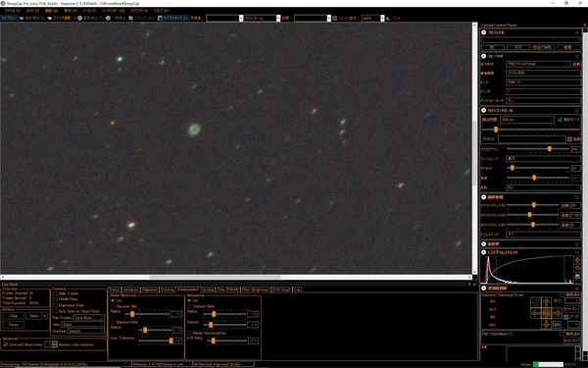588x368 pixels.
Task: Click the プロファイル section menu icon
Action: click(x=577, y=33)
